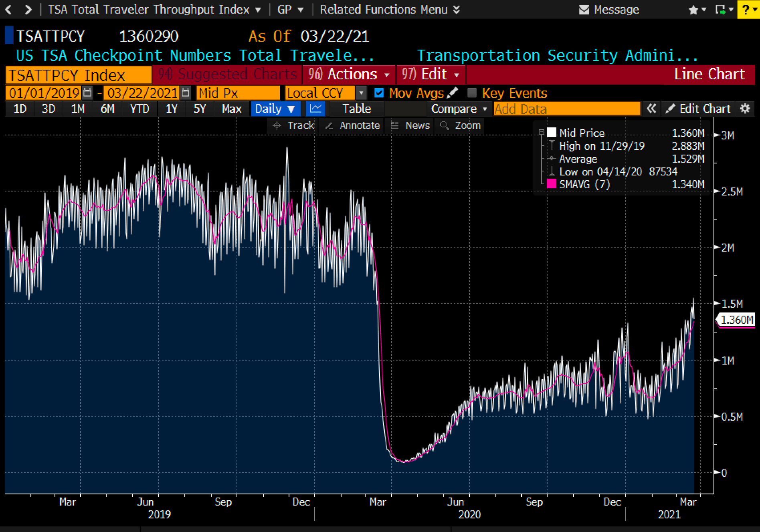
Task: Open start date calendar picker
Action: coord(87,93)
